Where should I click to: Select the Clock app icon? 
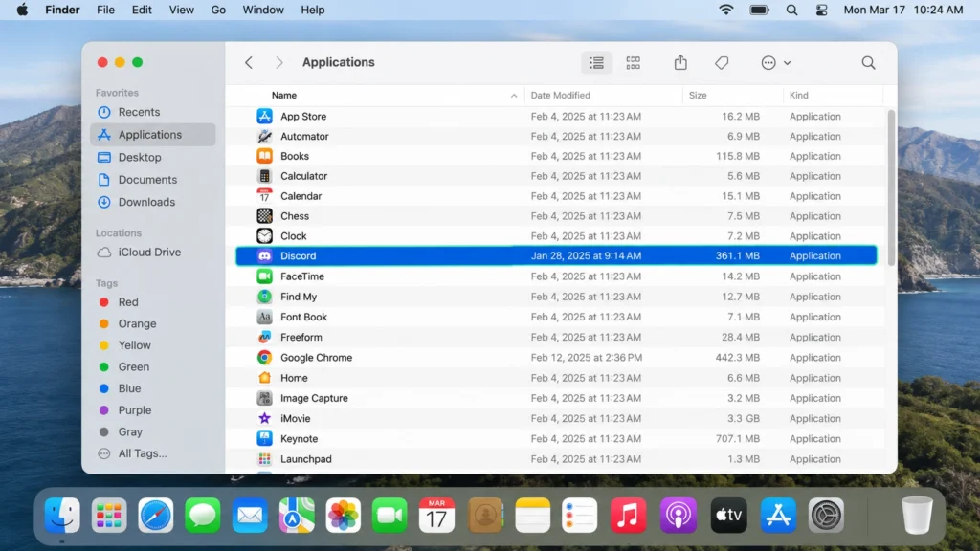264,236
